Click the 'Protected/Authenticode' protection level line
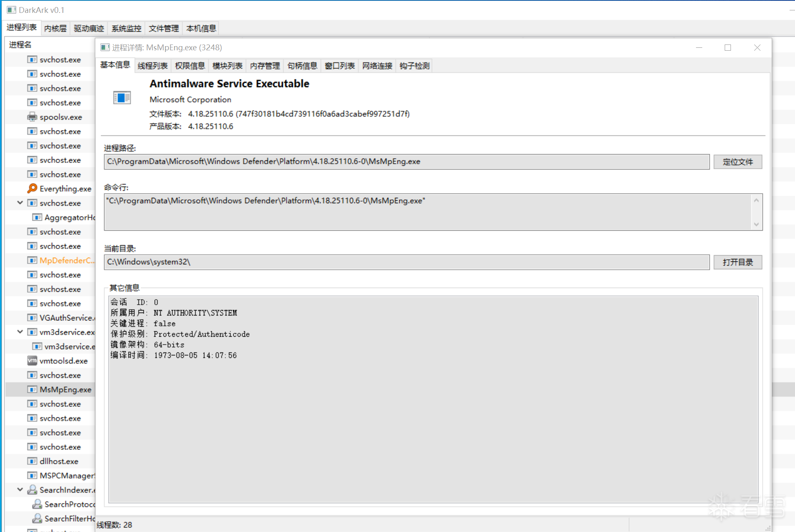Image resolution: width=795 pixels, height=532 pixels. [x=180, y=334]
